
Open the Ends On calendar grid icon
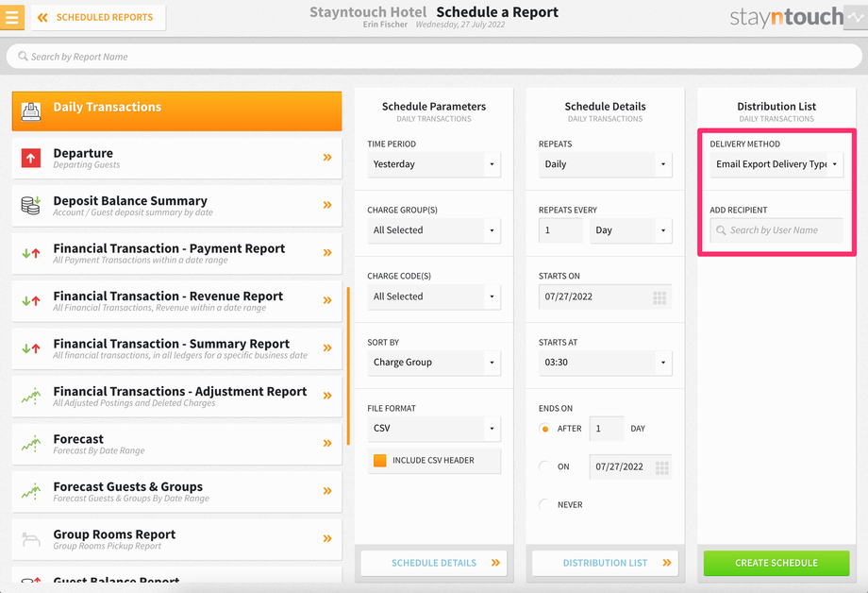tap(661, 467)
